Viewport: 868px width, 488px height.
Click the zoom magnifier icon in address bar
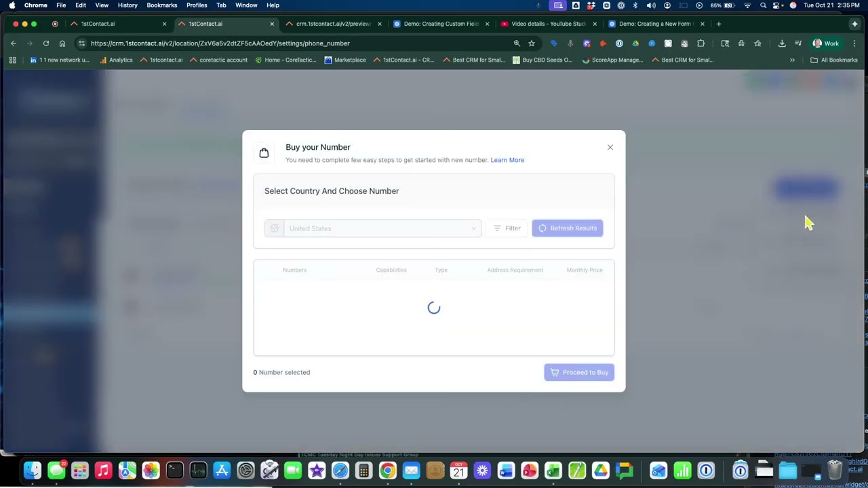coord(517,43)
